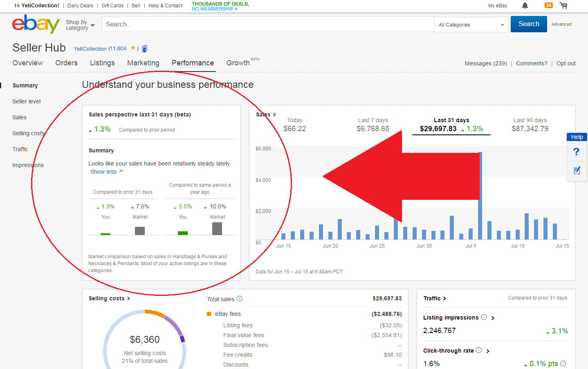Image resolution: width=588 pixels, height=369 pixels.
Task: Open the notifications bell icon
Action: tap(525, 5)
